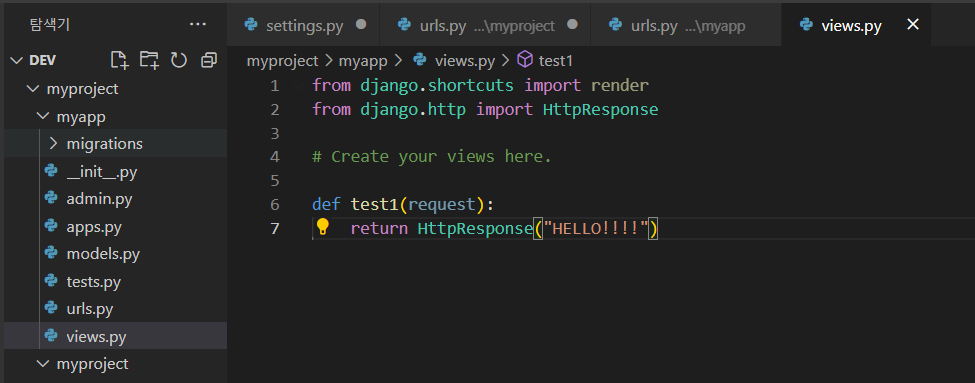Click the New File icon in explorer header
Image resolution: width=975 pixels, height=383 pixels.
point(119,60)
